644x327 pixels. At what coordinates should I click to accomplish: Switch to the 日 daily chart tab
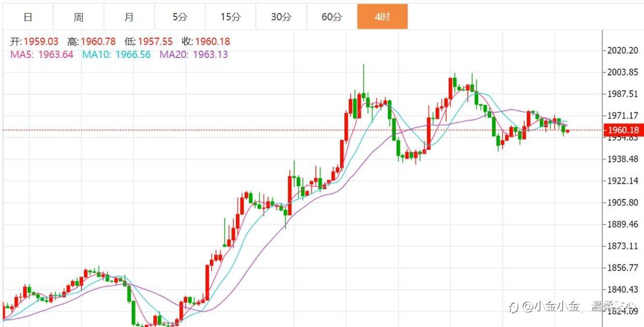pyautogui.click(x=28, y=17)
